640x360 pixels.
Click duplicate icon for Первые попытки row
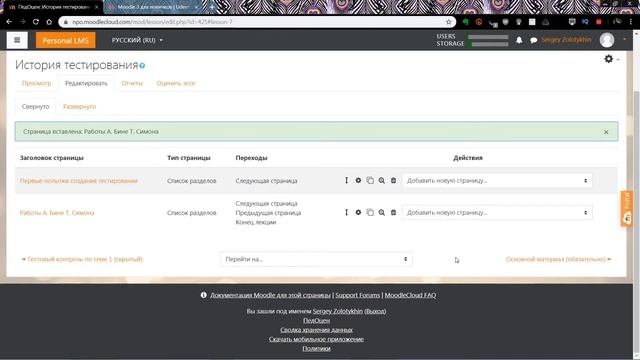(x=370, y=180)
